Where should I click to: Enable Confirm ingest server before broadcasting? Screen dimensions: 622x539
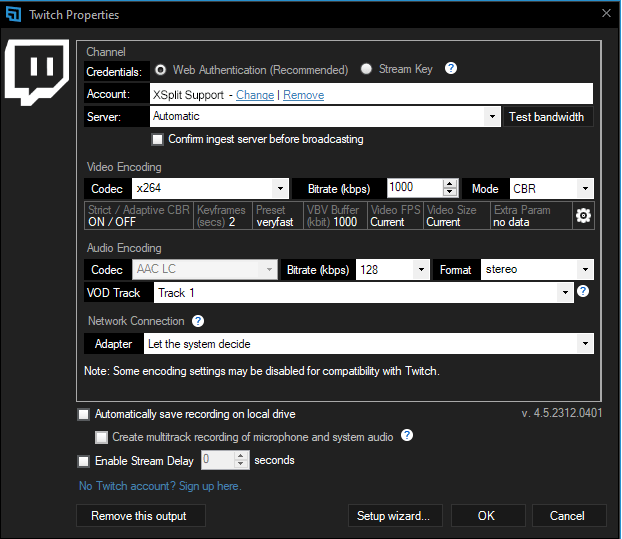[157, 140]
